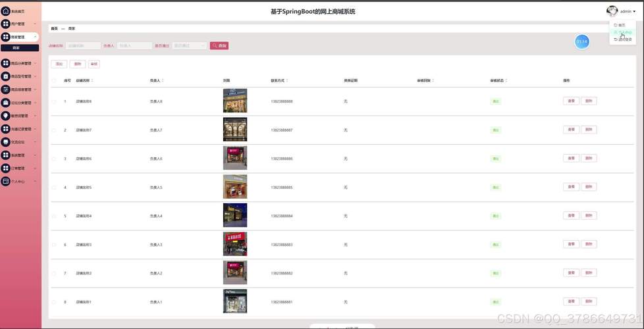Screen dimensions: 644x329
Task: Check the checkbox for row 1
Action: pos(53,101)
